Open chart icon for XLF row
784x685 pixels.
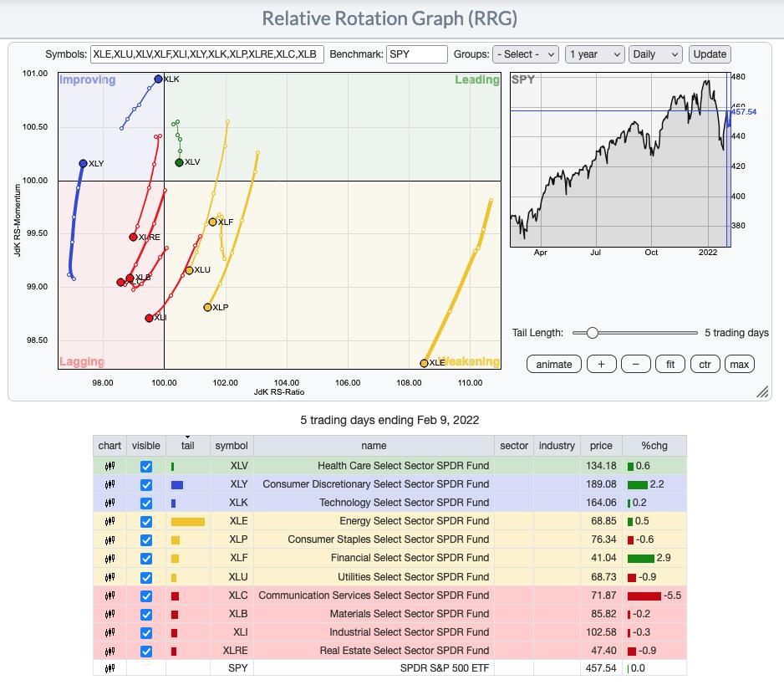point(110,559)
